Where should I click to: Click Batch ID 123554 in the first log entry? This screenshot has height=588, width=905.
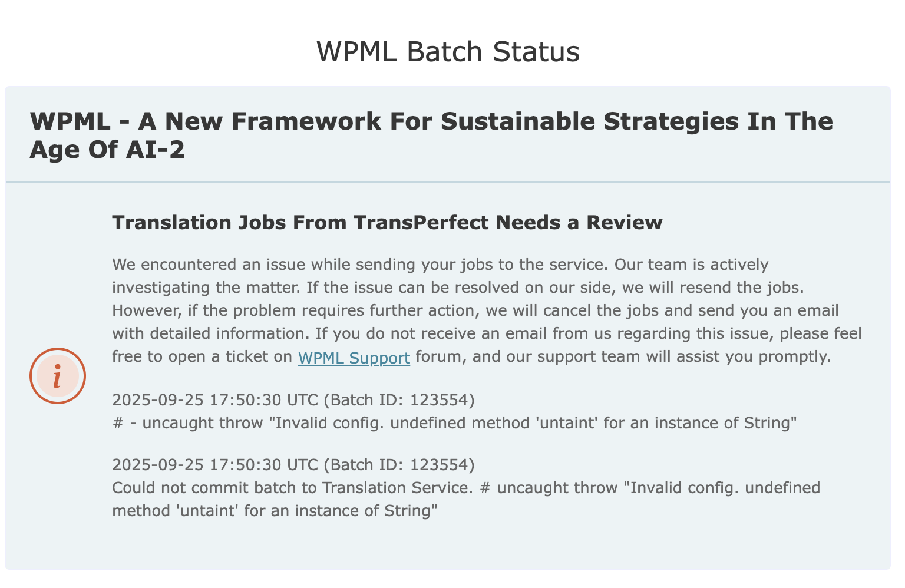(399, 400)
